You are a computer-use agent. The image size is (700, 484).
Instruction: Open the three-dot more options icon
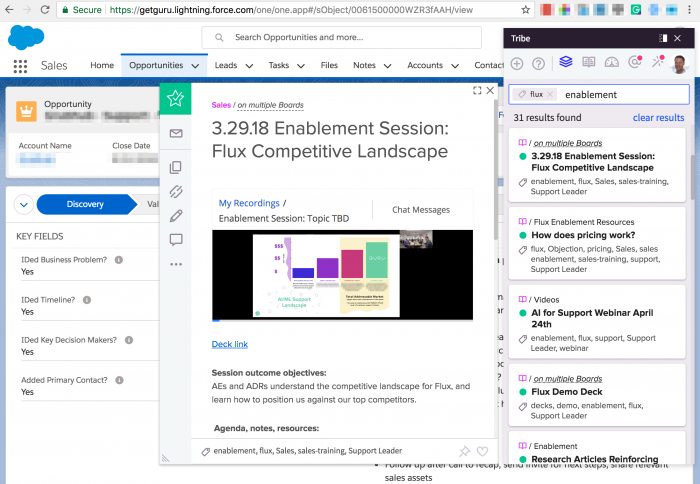point(176,264)
